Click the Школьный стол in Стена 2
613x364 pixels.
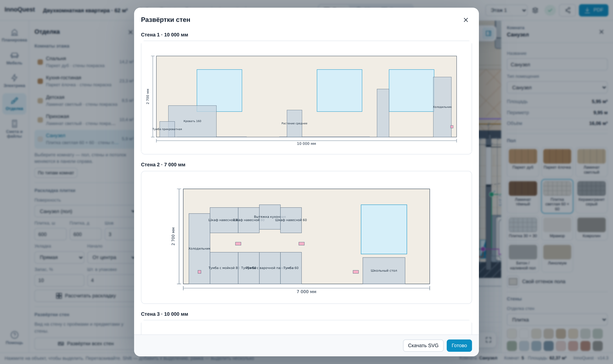[384, 271]
